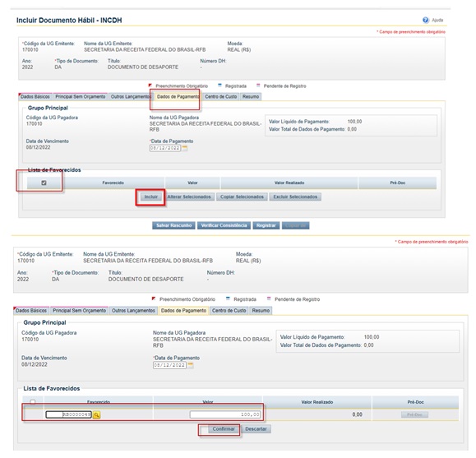Click Excluir Selecionados button

click(x=295, y=197)
